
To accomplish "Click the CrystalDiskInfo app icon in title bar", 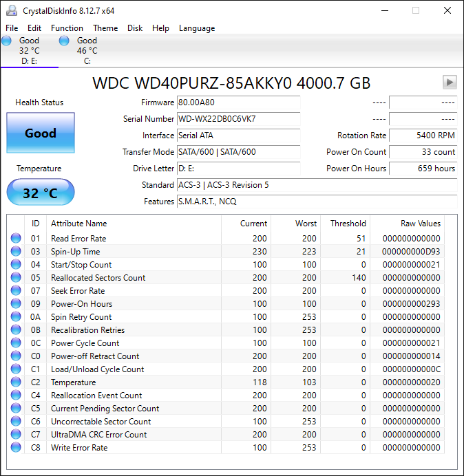I will click(12, 10).
